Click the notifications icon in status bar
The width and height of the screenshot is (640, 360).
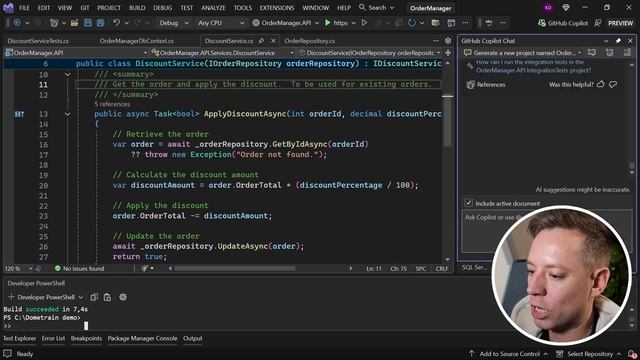click(x=632, y=354)
